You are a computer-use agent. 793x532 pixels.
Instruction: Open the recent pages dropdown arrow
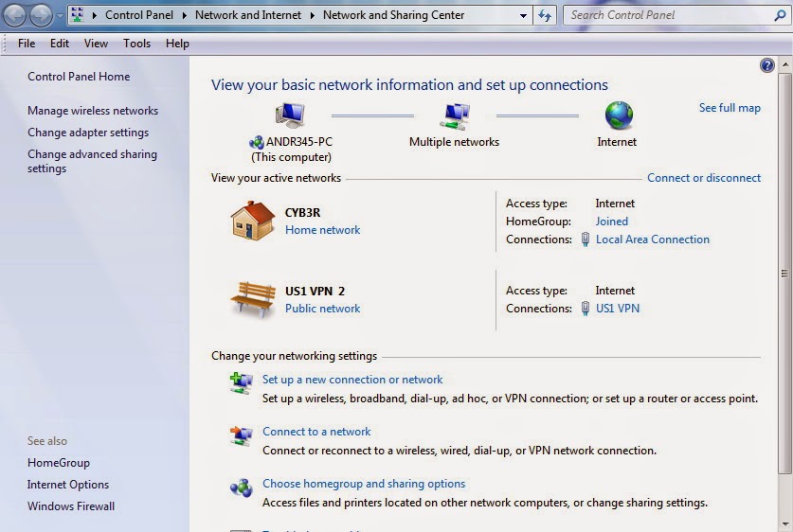pos(60,16)
